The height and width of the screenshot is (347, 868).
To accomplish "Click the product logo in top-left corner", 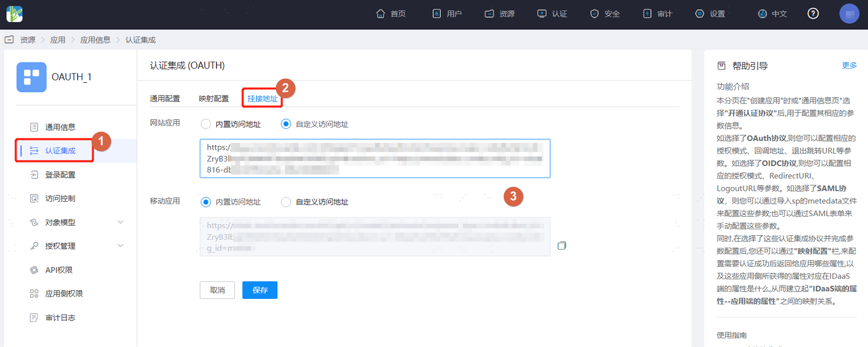I will [x=14, y=14].
